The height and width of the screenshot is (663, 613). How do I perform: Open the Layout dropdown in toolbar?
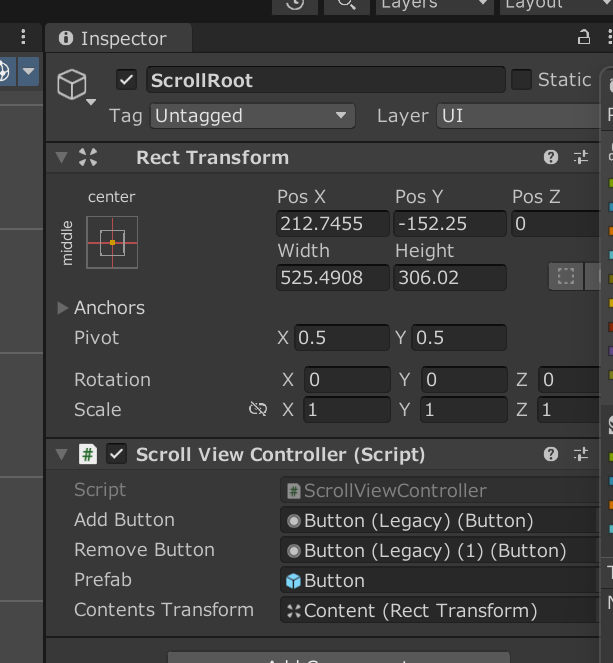click(556, 6)
